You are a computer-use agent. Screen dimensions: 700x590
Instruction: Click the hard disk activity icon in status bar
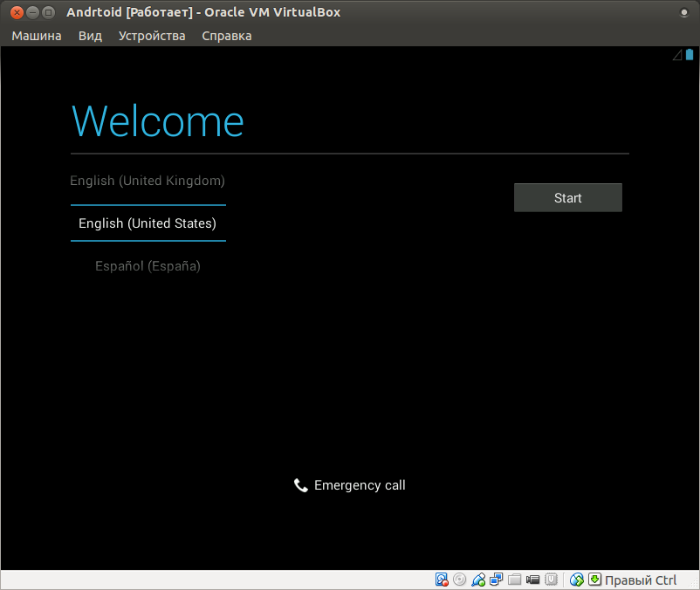pyautogui.click(x=442, y=580)
